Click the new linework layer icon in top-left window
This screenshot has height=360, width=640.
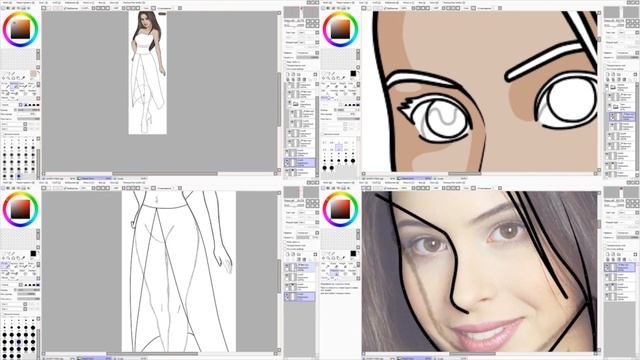pyautogui.click(x=293, y=75)
